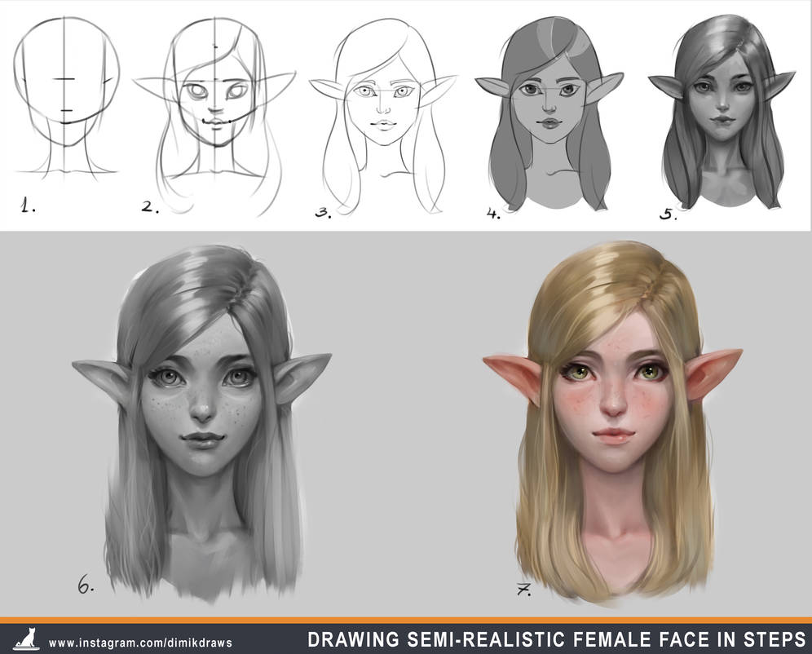Expand the step 7 numbered marker
This screenshot has width=812, height=654.
pos(523,589)
